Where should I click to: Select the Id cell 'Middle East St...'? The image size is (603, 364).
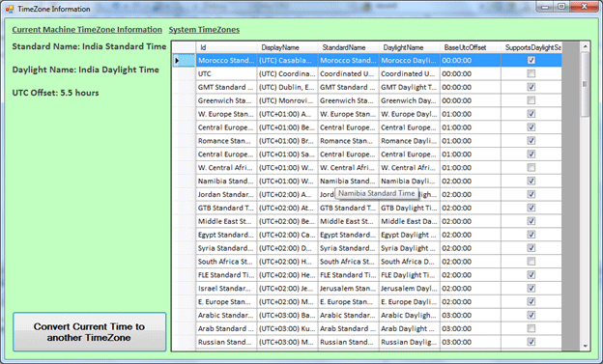pyautogui.click(x=226, y=221)
